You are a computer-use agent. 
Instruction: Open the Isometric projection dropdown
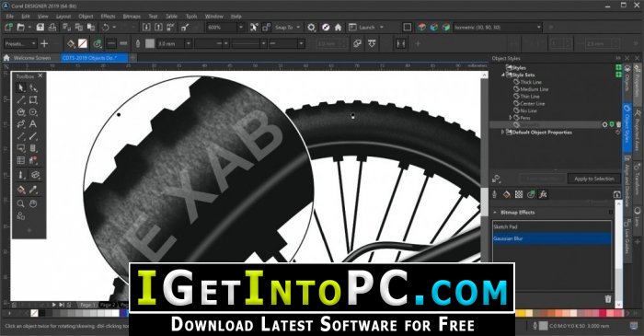(539, 28)
